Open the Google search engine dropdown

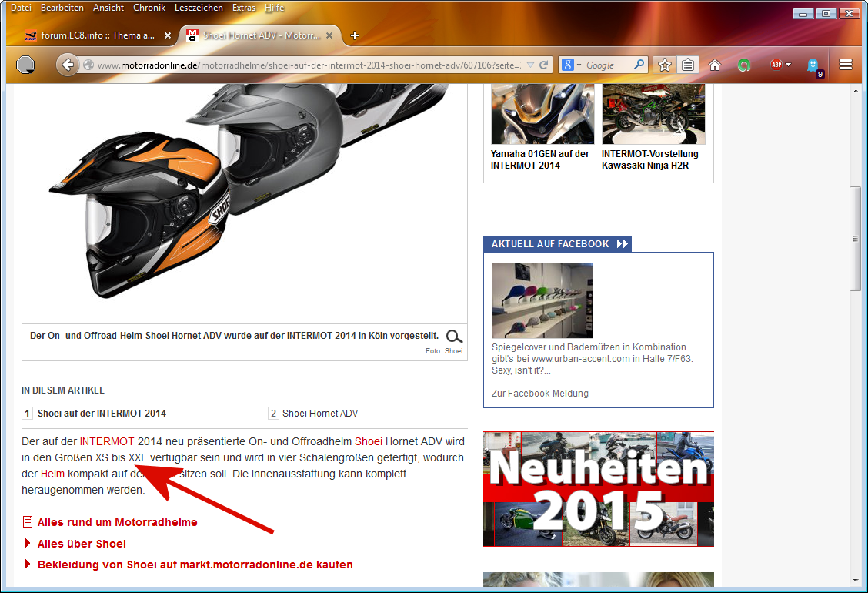[x=571, y=65]
